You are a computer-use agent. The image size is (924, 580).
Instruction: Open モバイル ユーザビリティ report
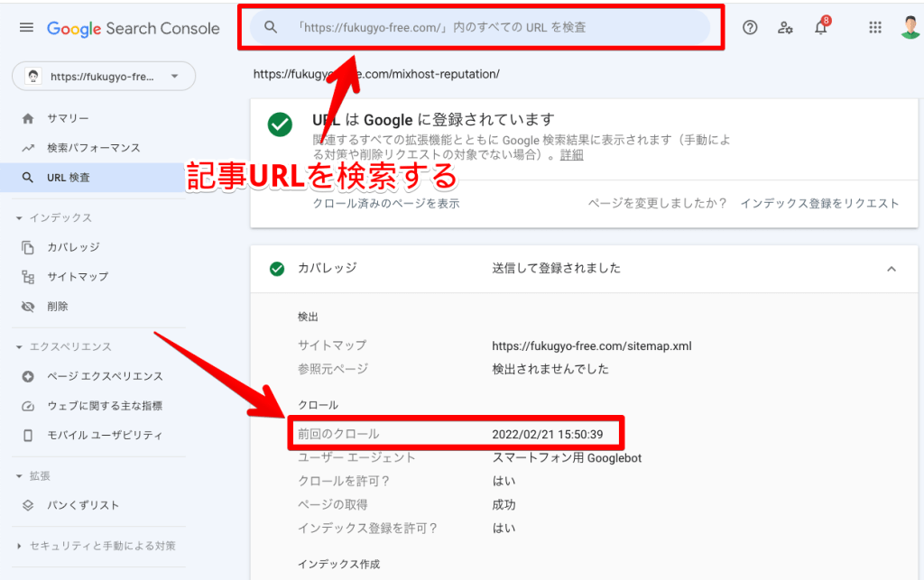coord(105,435)
